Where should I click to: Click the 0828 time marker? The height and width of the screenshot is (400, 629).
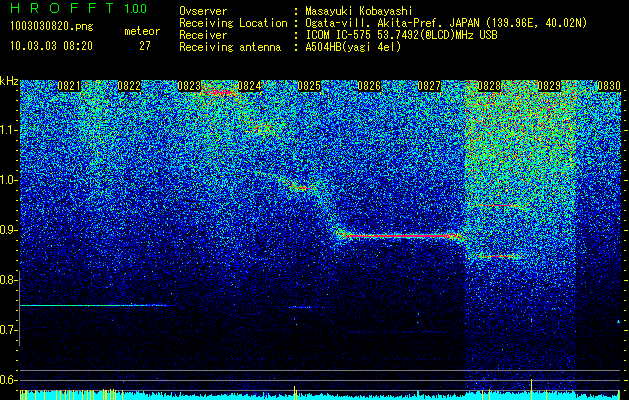[489, 86]
